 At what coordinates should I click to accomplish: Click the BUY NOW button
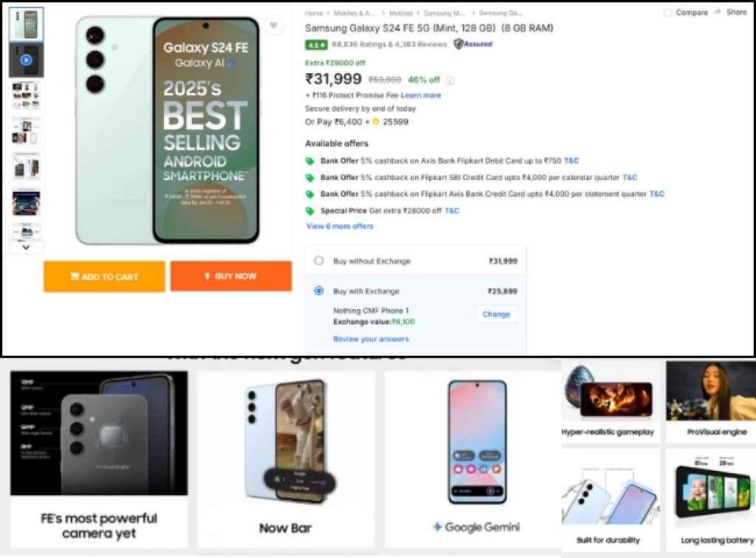pos(231,276)
